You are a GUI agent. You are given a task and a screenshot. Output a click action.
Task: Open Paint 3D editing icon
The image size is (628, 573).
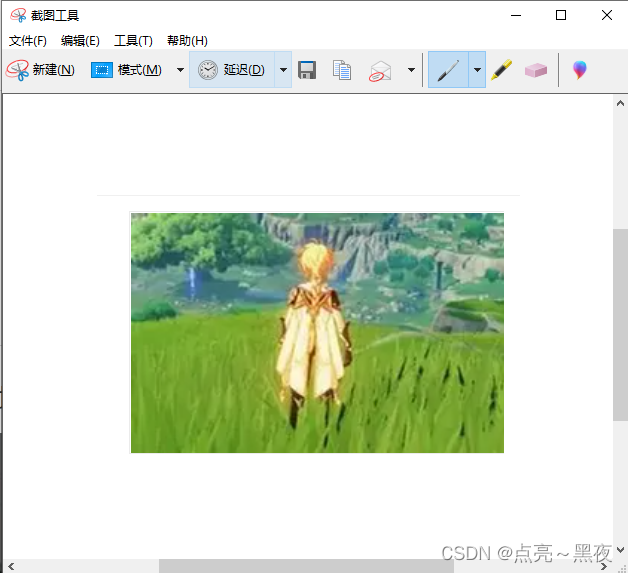[580, 70]
